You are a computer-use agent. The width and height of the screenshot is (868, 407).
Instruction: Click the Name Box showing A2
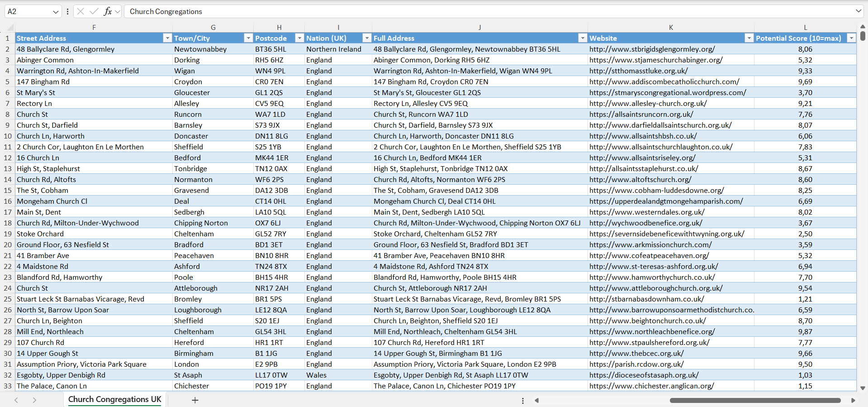click(x=27, y=11)
